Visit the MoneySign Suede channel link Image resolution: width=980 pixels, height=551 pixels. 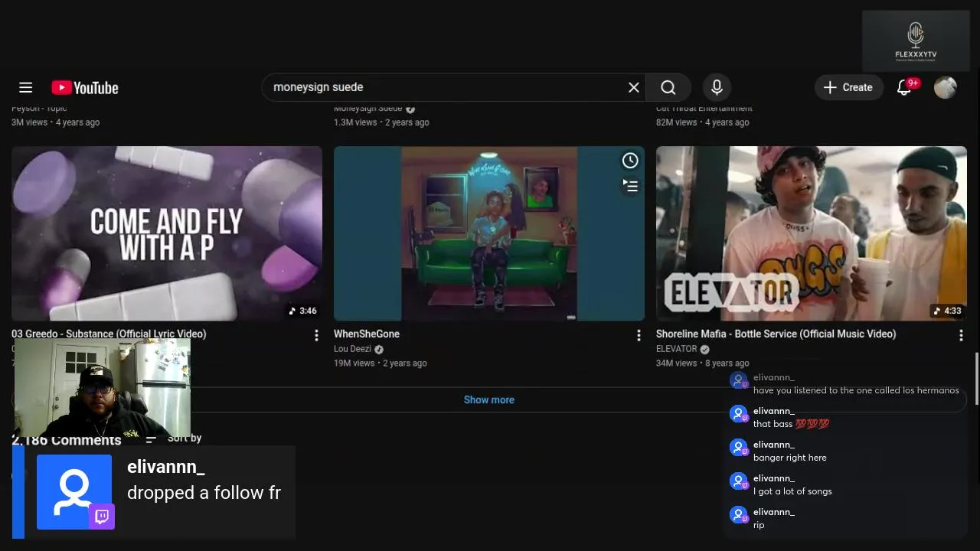tap(367, 108)
